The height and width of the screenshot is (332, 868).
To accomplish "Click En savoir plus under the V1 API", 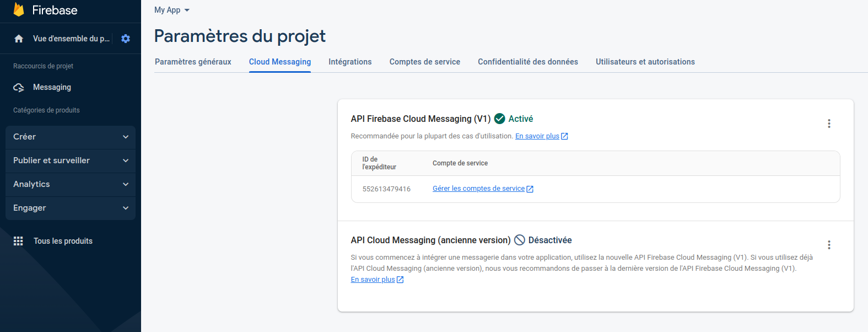I will (537, 136).
